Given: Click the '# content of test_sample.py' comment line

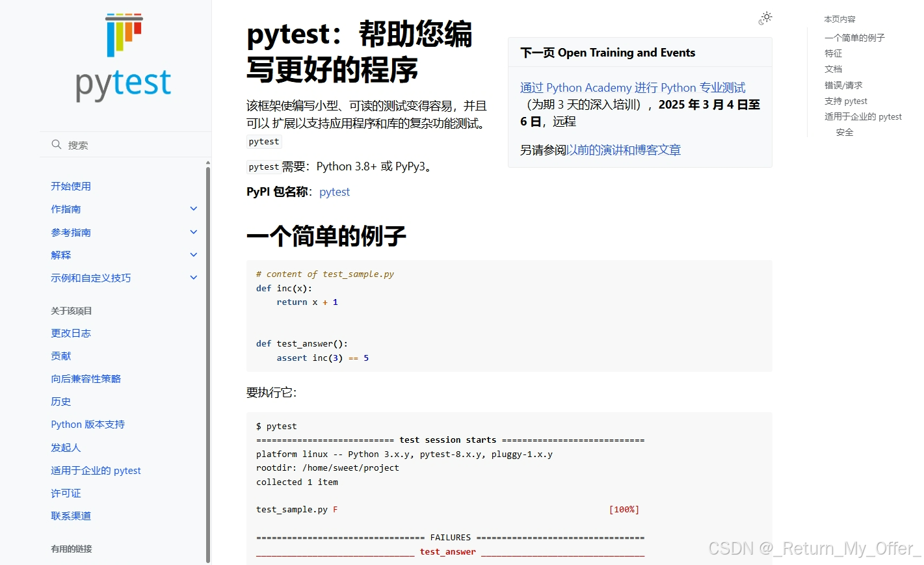Looking at the screenshot, I should point(325,274).
